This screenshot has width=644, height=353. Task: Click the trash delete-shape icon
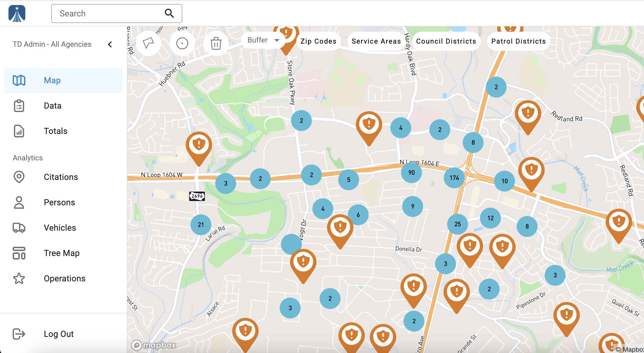point(216,43)
